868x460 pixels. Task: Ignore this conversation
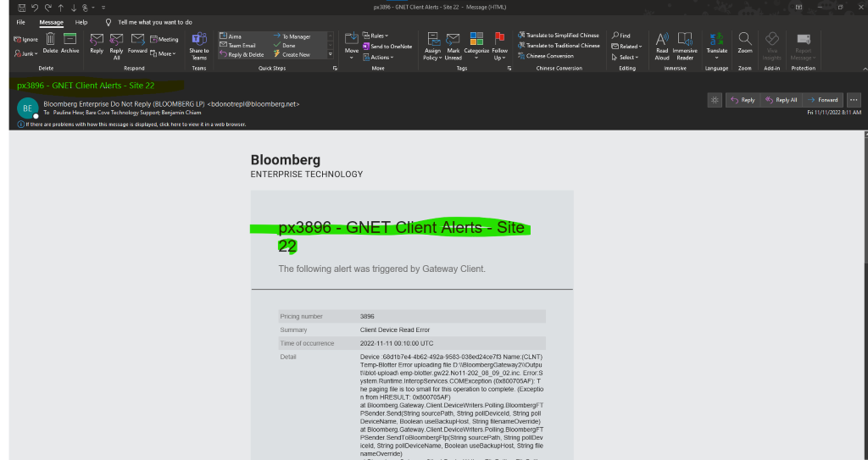point(26,40)
